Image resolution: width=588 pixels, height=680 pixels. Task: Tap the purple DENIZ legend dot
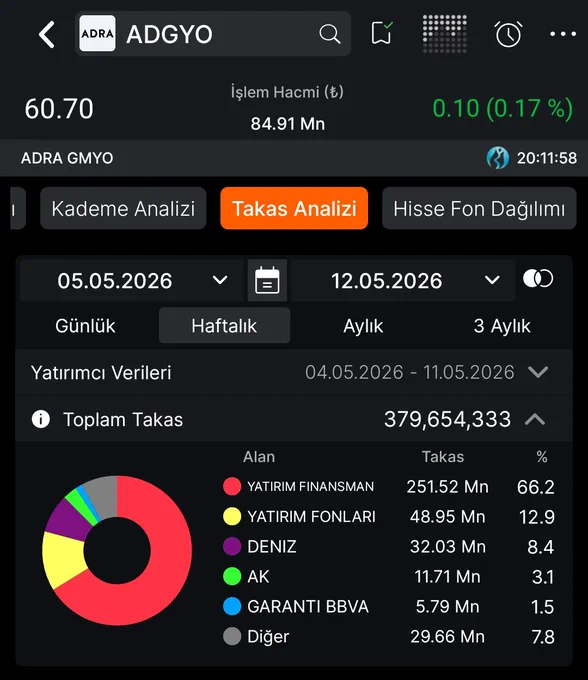[232, 546]
